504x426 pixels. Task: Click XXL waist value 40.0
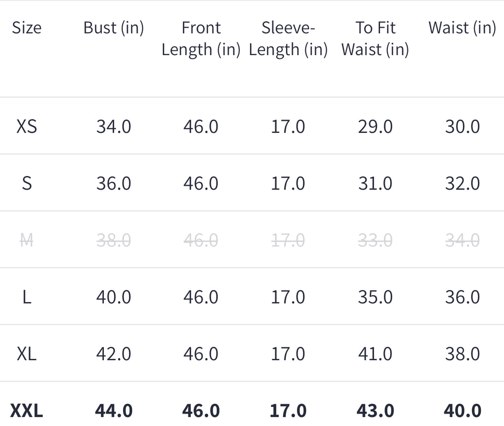pos(463,411)
